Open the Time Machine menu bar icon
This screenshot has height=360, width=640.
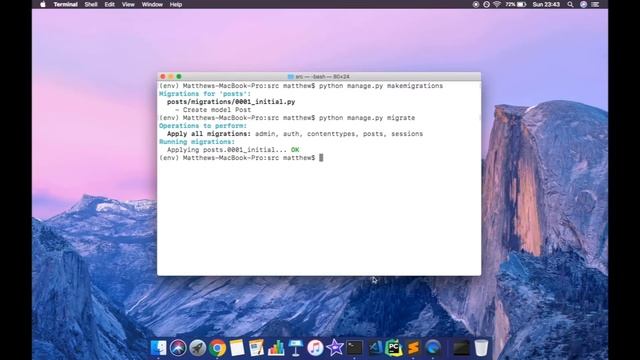pos(486,4)
